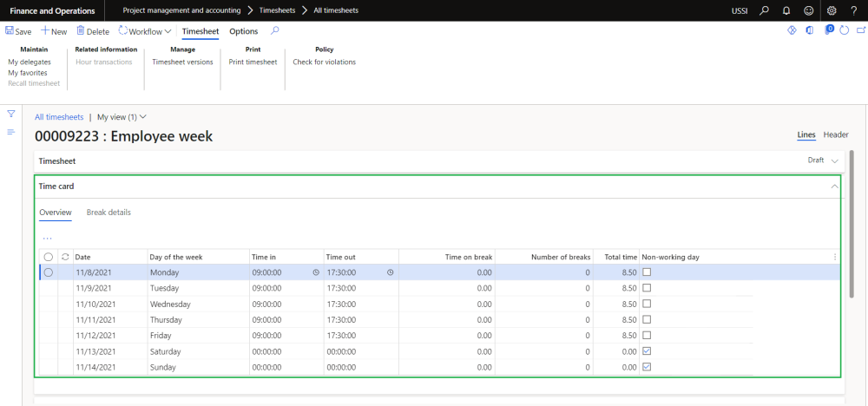This screenshot has width=868, height=406.
Task: Click the Delete trash icon
Action: click(x=81, y=31)
